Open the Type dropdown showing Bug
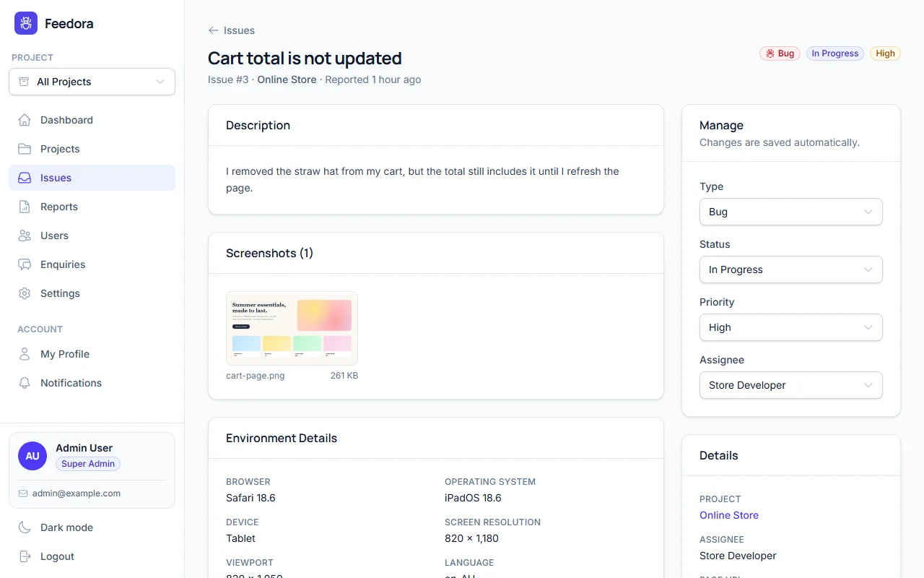Screen dimensions: 924x578 (x=791, y=212)
